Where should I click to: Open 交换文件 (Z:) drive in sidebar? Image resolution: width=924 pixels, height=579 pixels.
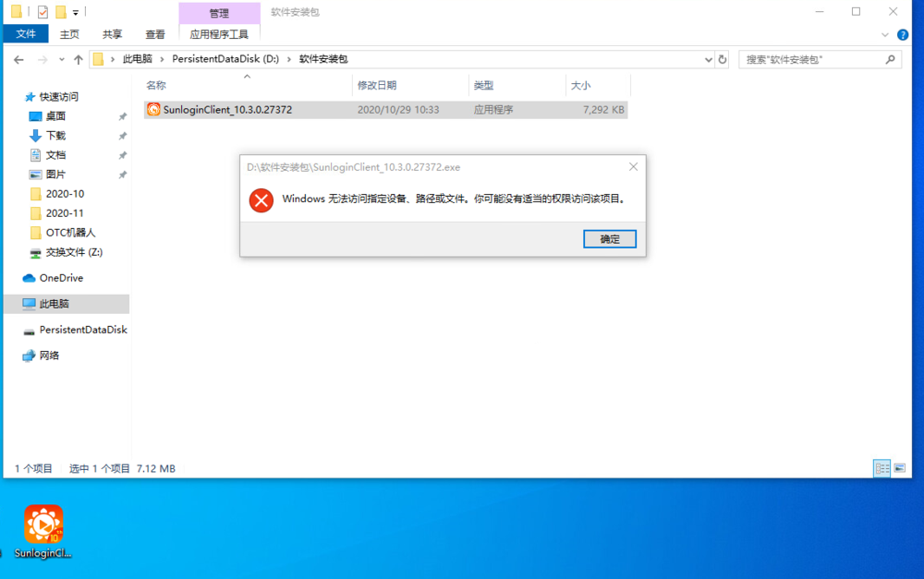point(74,252)
